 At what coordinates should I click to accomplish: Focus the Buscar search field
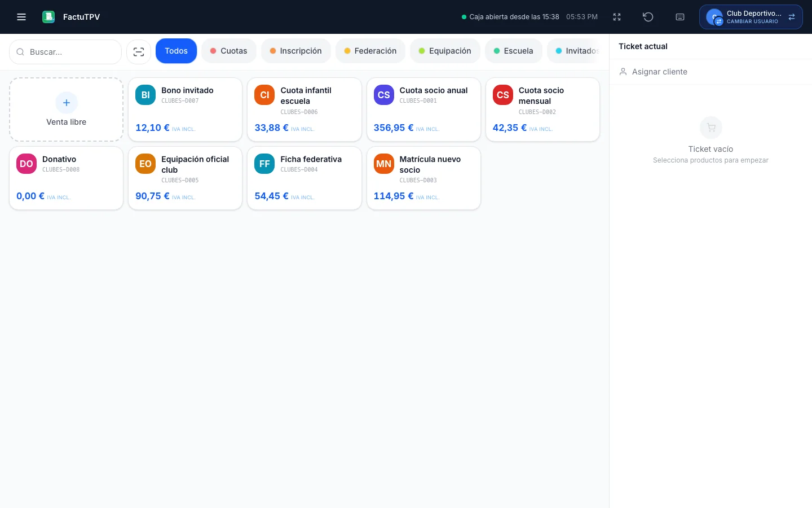point(65,52)
